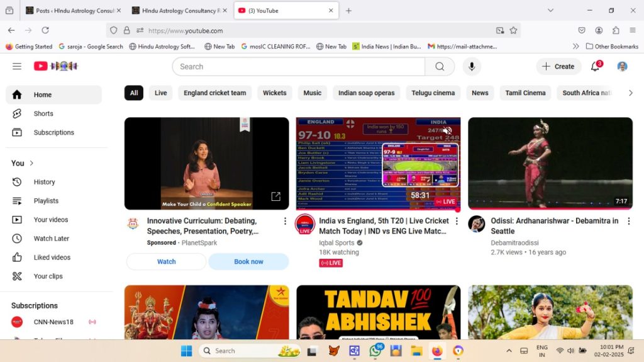Select England cricket team chip

(215, 93)
